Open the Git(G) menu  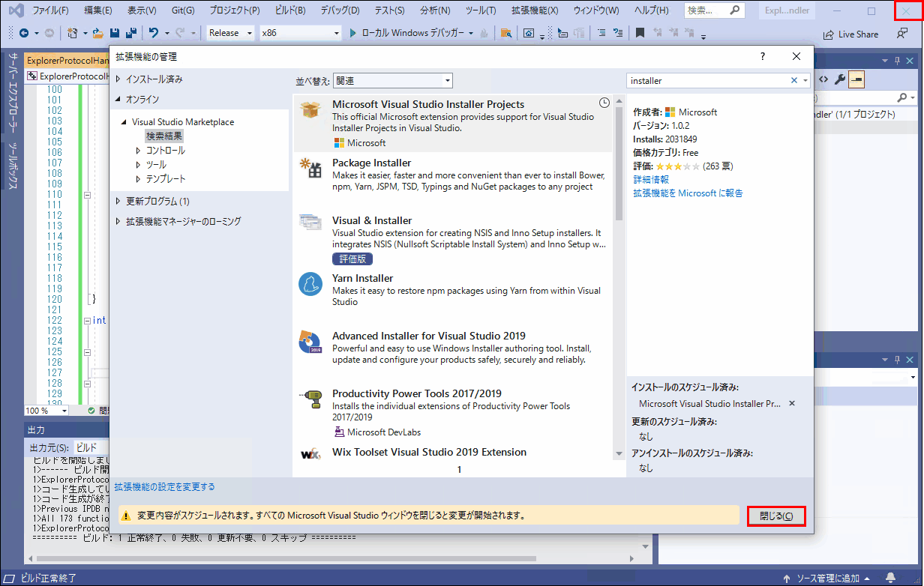pos(182,10)
